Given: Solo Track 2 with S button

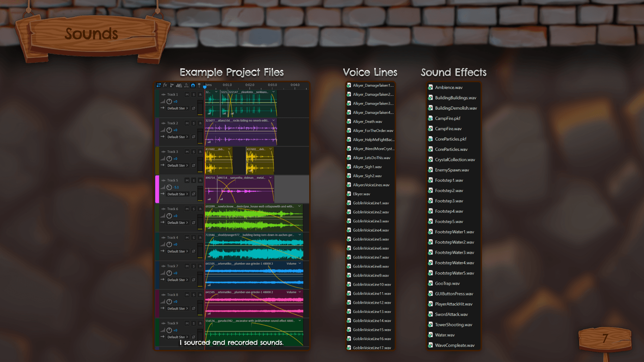Looking at the screenshot, I should pos(194,123).
